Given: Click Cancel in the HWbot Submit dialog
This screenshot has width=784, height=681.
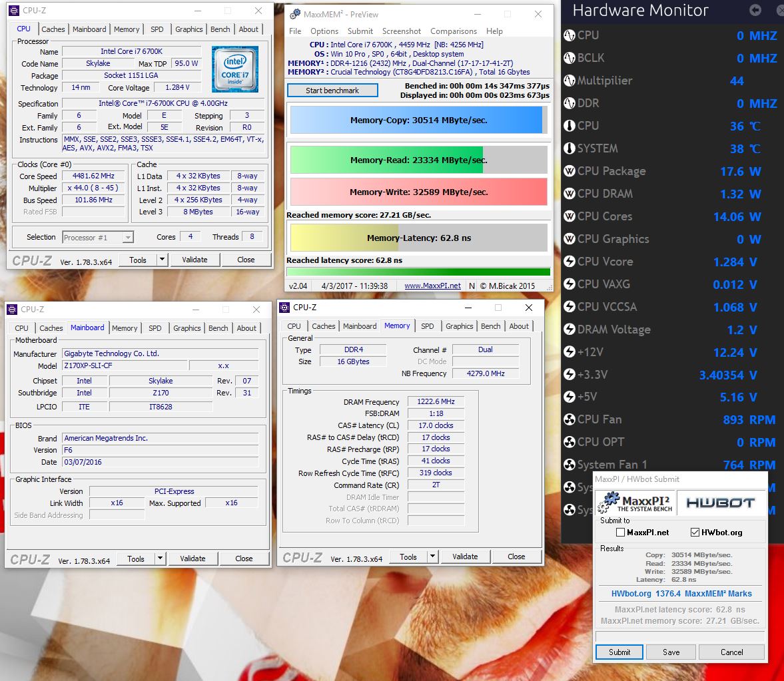Looking at the screenshot, I should [731, 652].
